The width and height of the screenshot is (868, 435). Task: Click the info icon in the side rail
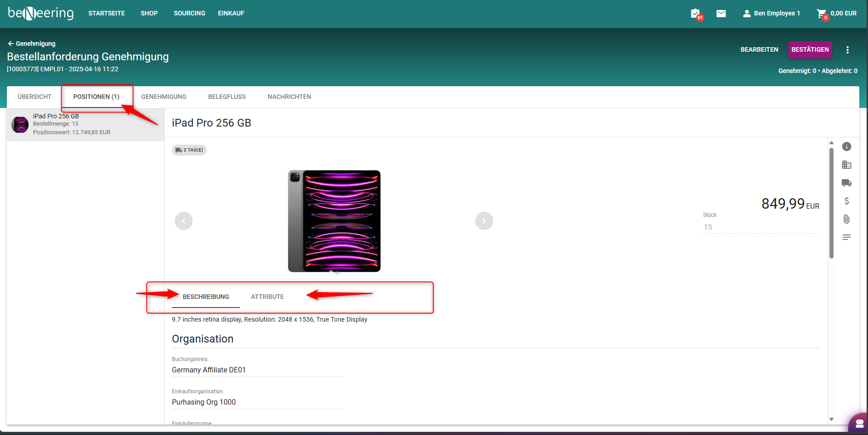coord(847,147)
